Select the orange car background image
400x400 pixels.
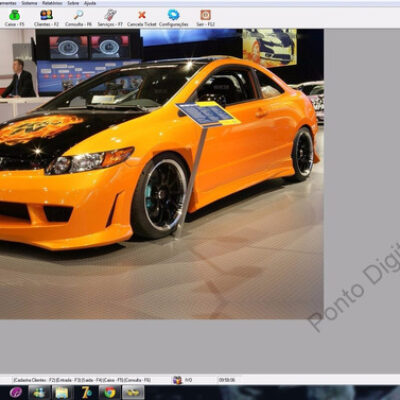coord(162,174)
